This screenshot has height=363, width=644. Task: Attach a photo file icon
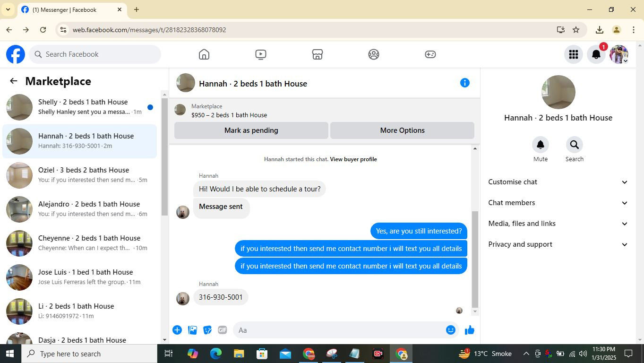click(x=192, y=330)
